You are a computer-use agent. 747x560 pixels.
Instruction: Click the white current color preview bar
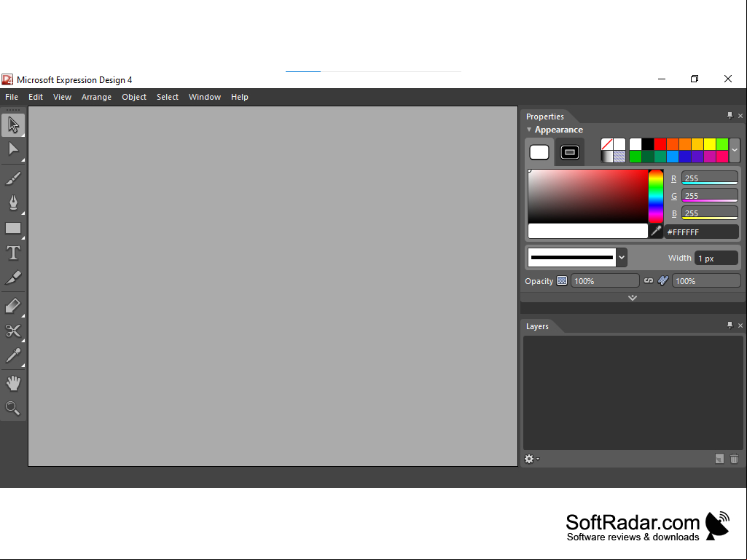(588, 231)
